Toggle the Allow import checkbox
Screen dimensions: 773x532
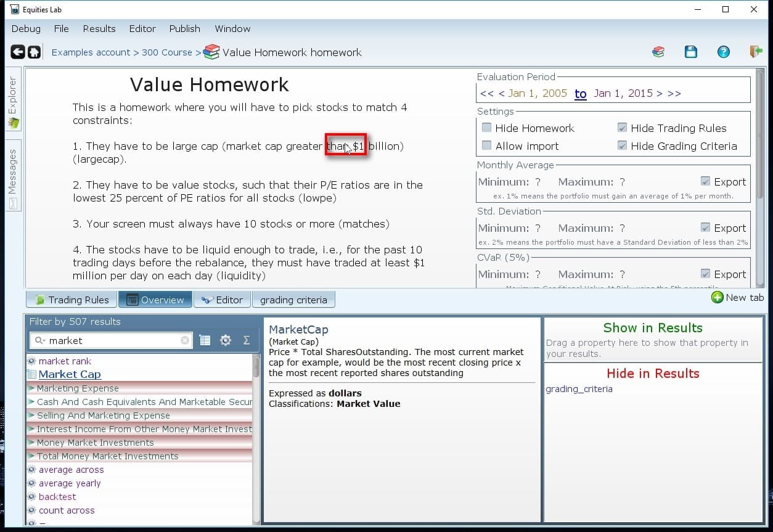tap(487, 145)
